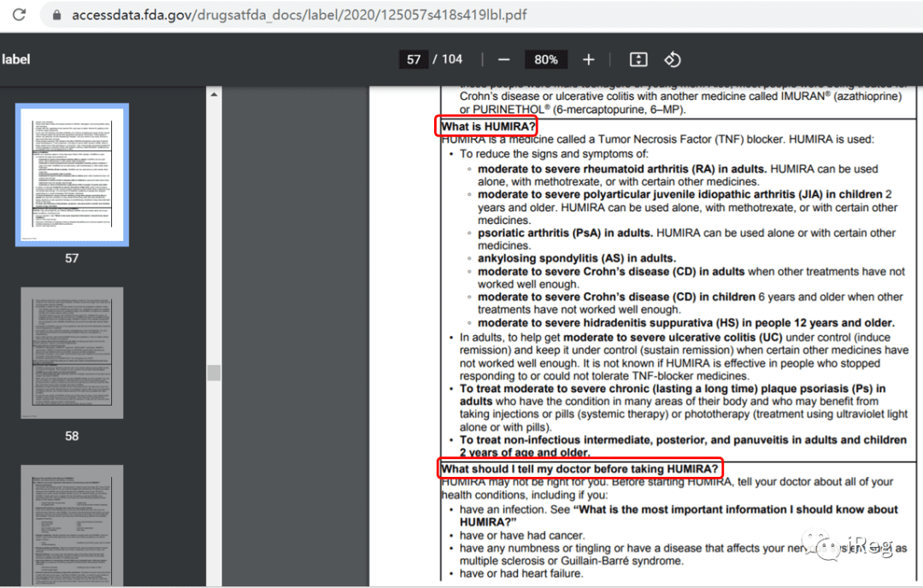The height and width of the screenshot is (588, 923).
Task: Click 'What should I tell my doctor' heading
Action: [579, 469]
